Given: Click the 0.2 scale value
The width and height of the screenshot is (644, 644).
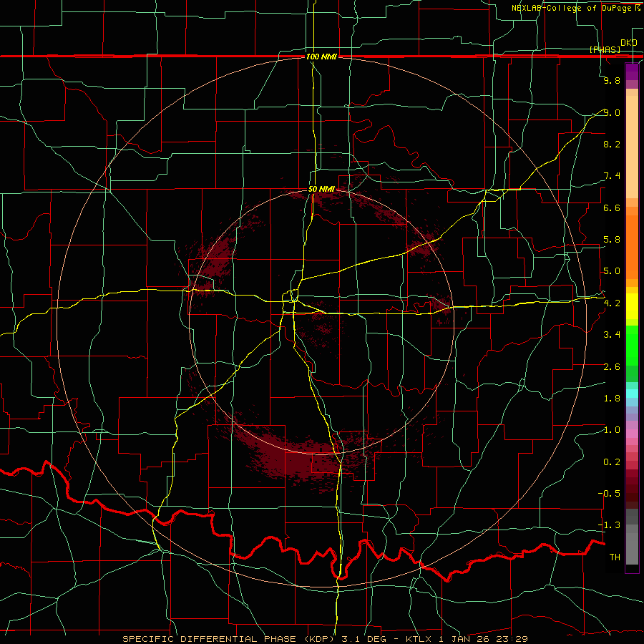Looking at the screenshot, I should point(612,462).
